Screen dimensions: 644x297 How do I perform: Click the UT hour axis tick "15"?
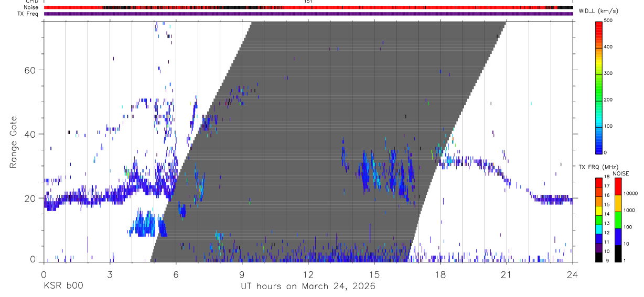pos(374,273)
